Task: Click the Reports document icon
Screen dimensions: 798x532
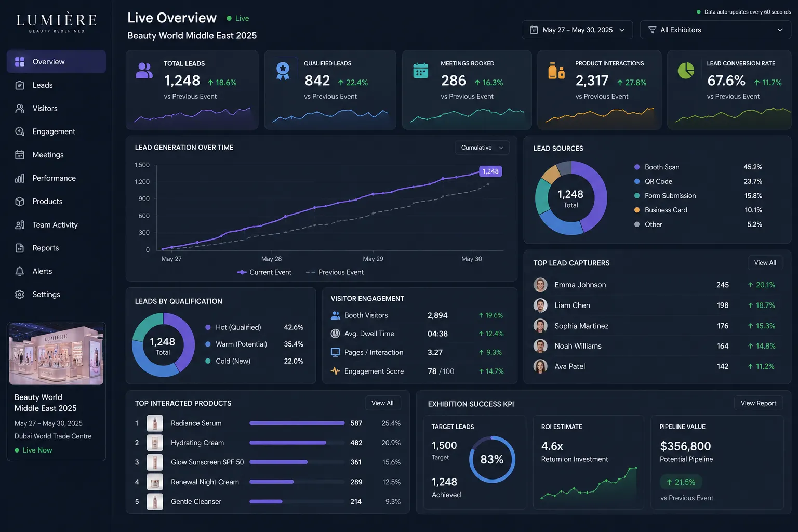Action: coord(20,248)
